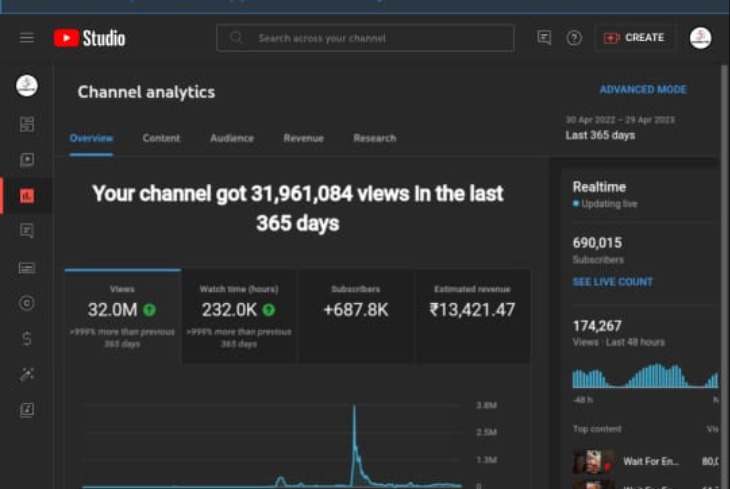Open Content videos icon in sidebar

tap(27, 160)
